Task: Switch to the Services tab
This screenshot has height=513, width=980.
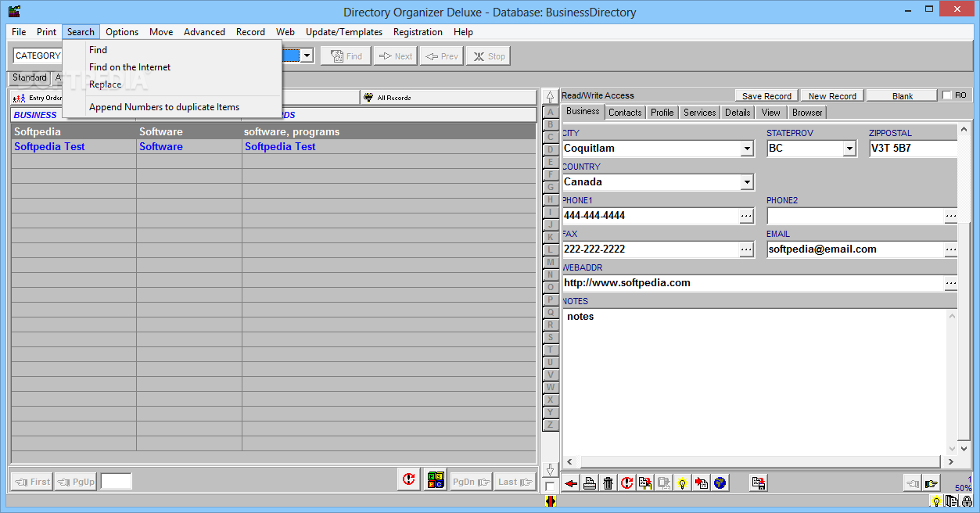Action: (x=699, y=113)
